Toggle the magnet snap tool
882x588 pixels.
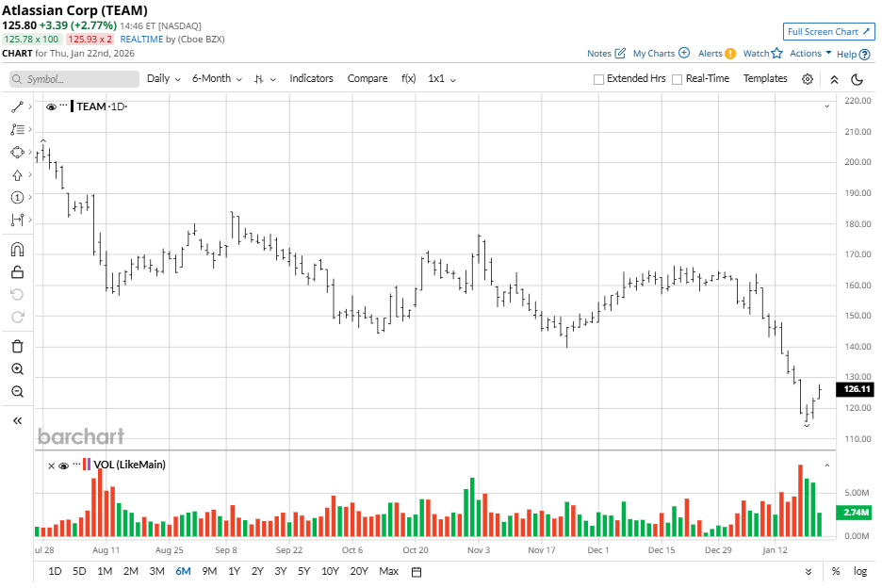click(x=18, y=250)
